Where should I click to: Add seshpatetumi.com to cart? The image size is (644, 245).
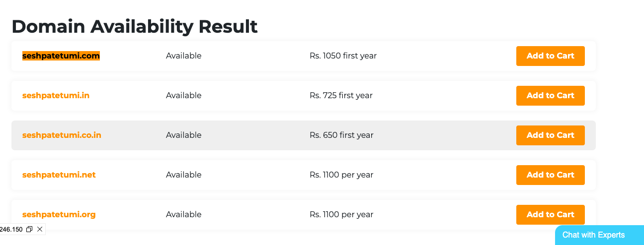550,56
